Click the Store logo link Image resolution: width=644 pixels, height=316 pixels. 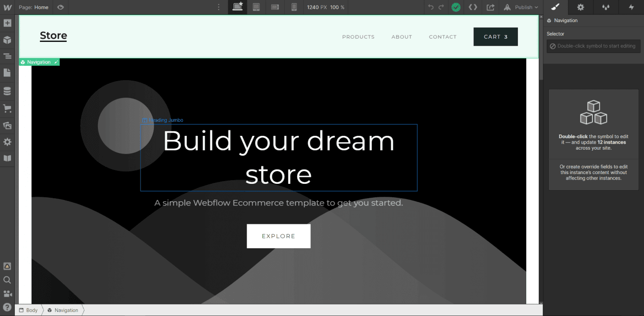tap(53, 36)
